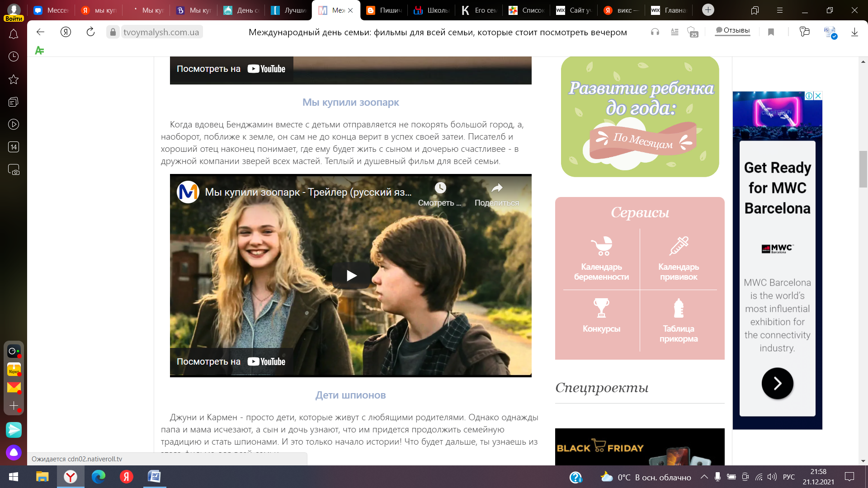Go back with the arrow button

(40, 32)
